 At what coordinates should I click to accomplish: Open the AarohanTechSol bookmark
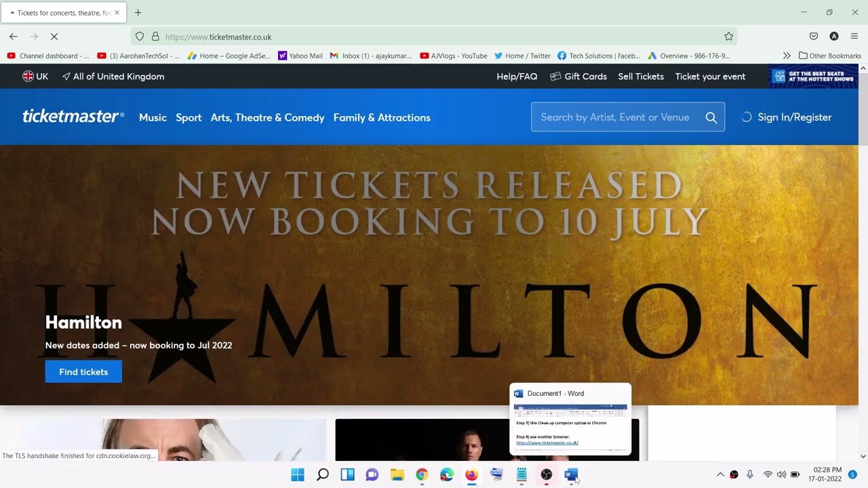138,56
